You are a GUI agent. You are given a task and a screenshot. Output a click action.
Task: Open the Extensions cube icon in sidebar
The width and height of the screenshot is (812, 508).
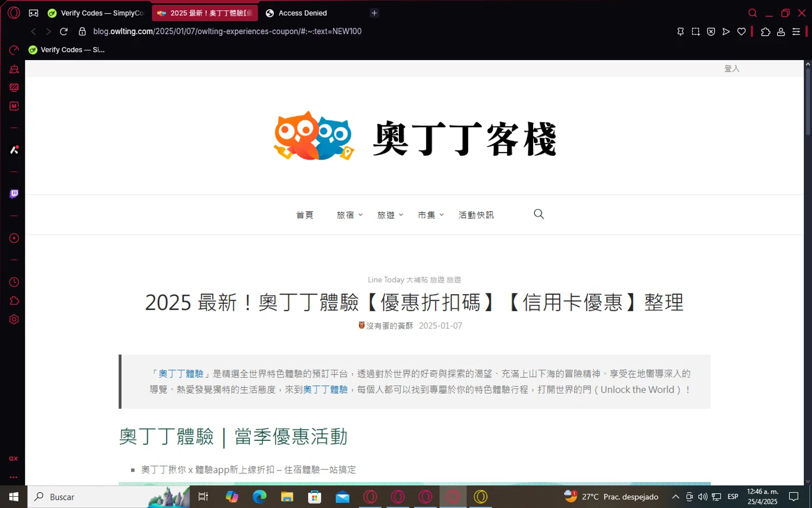(x=14, y=301)
